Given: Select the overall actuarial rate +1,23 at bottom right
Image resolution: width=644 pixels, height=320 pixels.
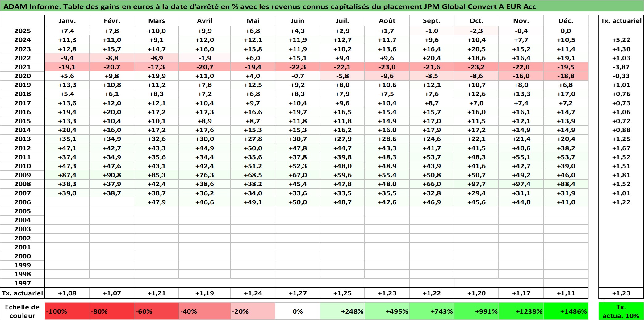Looking at the screenshot, I should click(x=621, y=293).
